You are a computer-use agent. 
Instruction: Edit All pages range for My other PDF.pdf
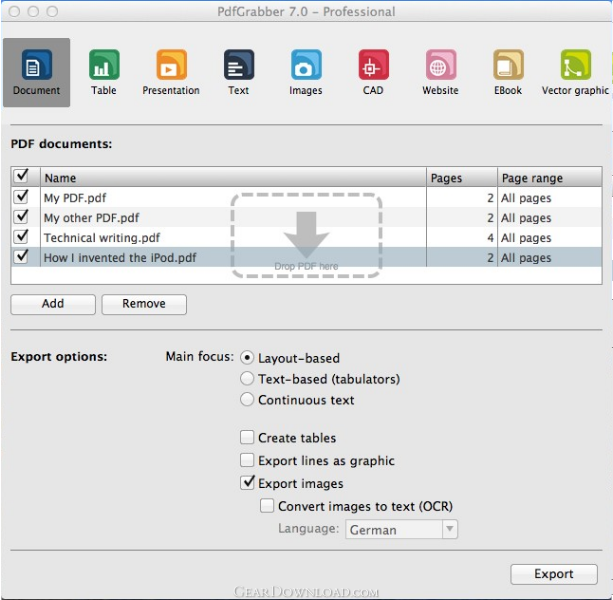click(526, 218)
